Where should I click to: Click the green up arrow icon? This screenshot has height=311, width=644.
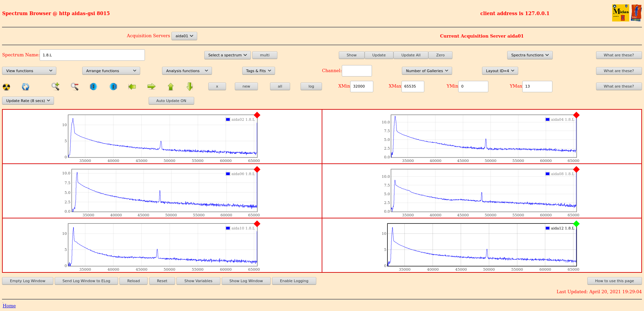click(171, 87)
